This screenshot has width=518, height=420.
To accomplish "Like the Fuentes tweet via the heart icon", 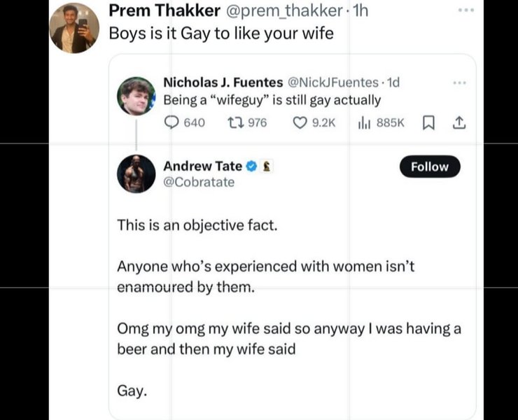I will (x=300, y=122).
